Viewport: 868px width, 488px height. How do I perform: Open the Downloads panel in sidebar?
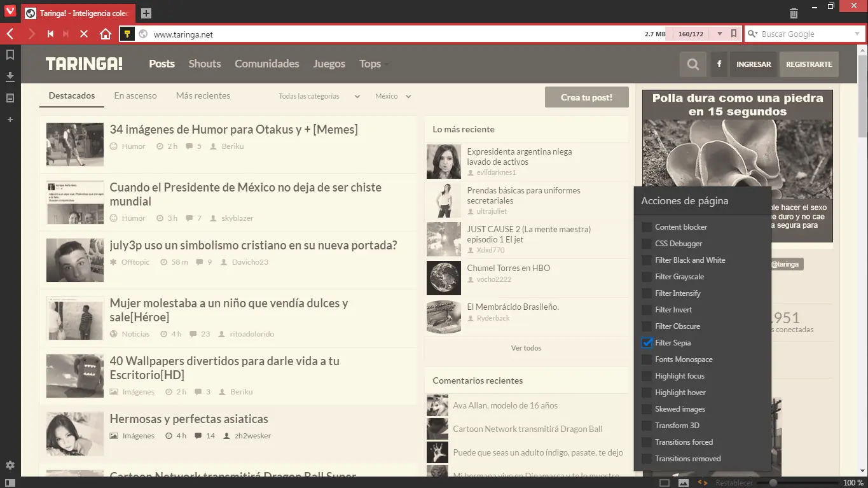tap(10, 77)
